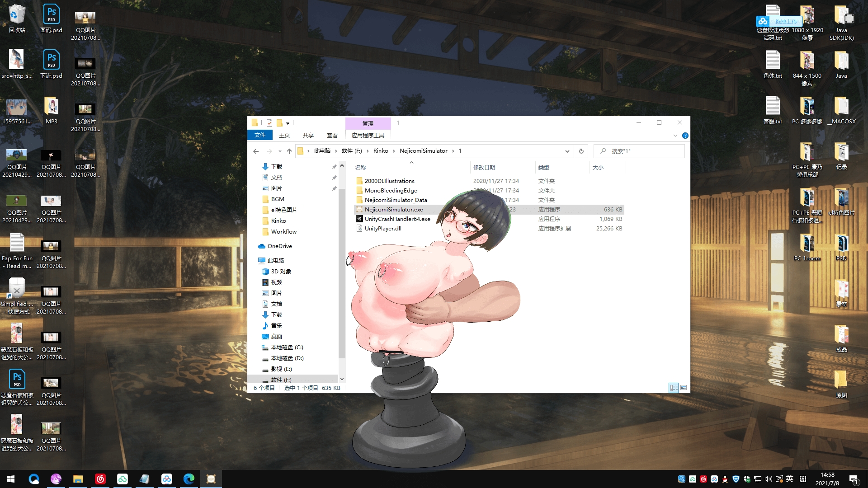The image size is (868, 488).
Task: Select the 2000DLIllustrations folder
Action: click(389, 181)
